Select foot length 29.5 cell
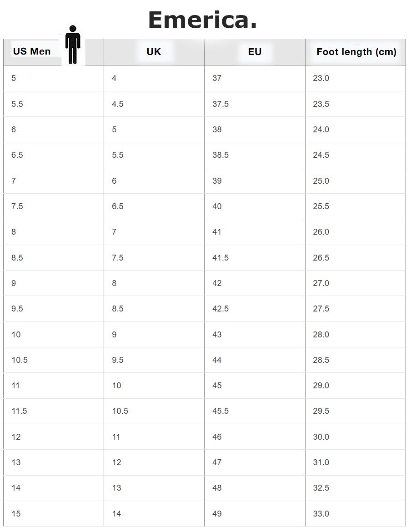This screenshot has height=532, width=411. pyautogui.click(x=321, y=411)
